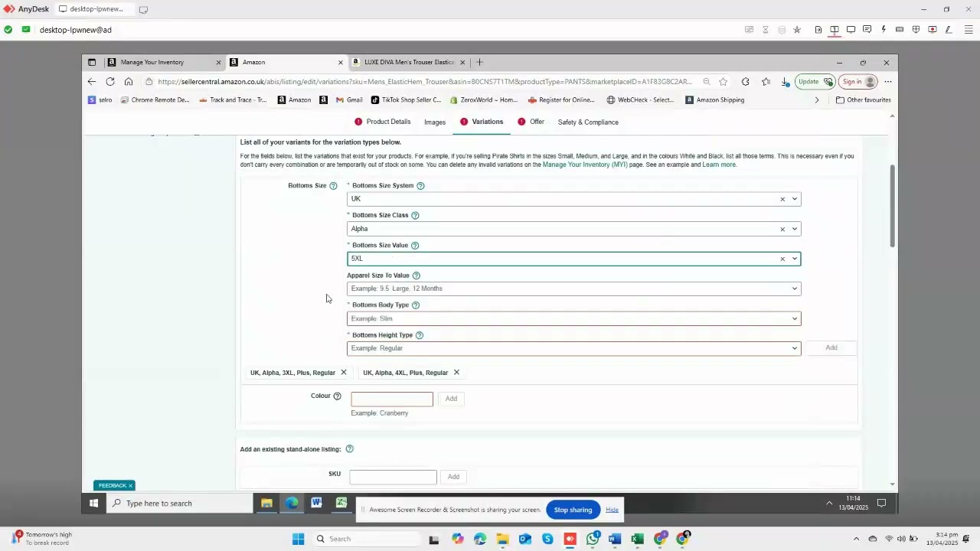Screen dimensions: 980x551
Task: Remove the UK, Alpha, 3XL variation chip
Action: coord(344,373)
